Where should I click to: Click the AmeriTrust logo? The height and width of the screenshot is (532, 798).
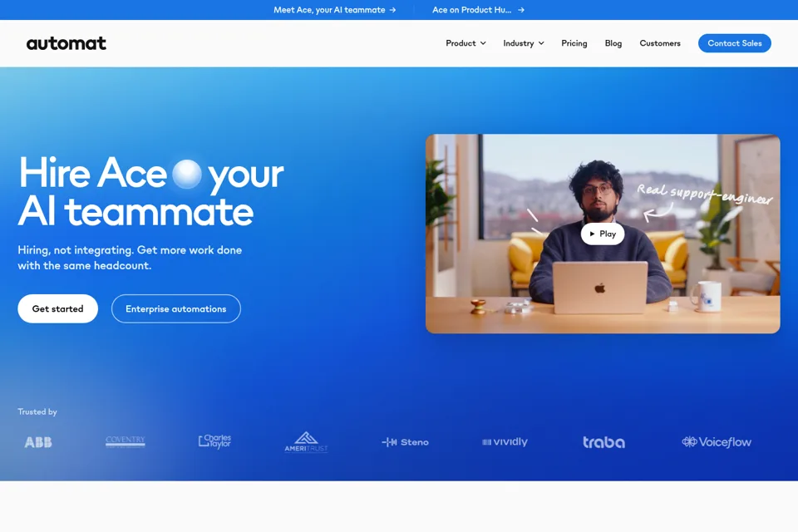(306, 442)
